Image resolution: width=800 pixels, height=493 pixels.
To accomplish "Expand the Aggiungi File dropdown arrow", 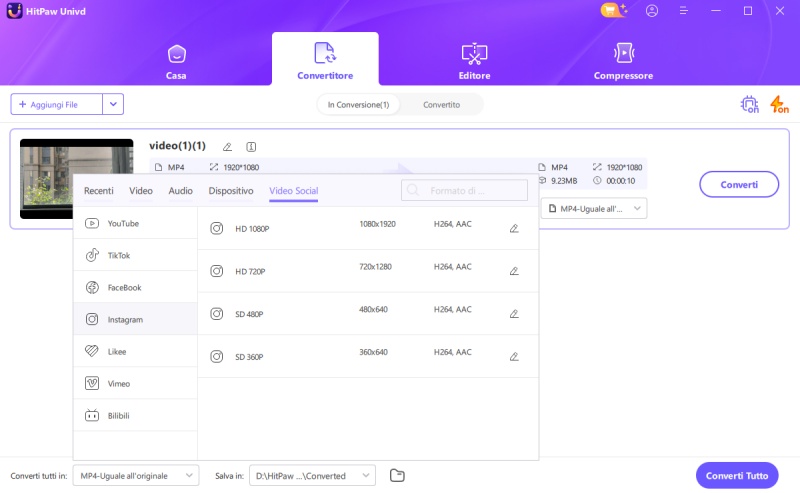I will 113,104.
